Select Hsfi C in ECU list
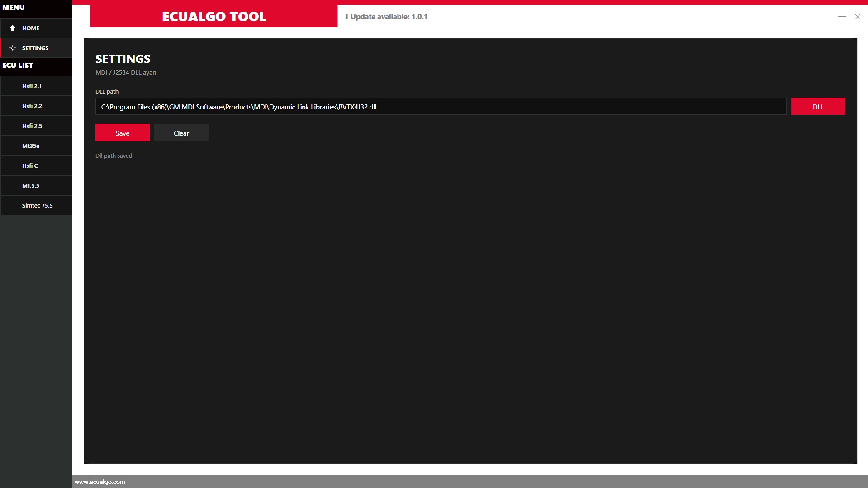This screenshot has width=868, height=488. click(x=36, y=166)
